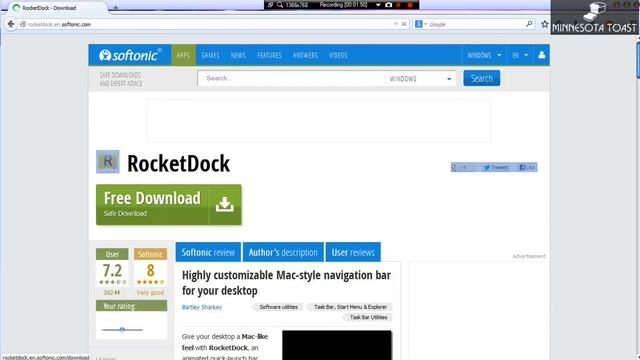Open Bartley Sharkey author link
Image resolution: width=640 pixels, height=360 pixels.
[202, 307]
